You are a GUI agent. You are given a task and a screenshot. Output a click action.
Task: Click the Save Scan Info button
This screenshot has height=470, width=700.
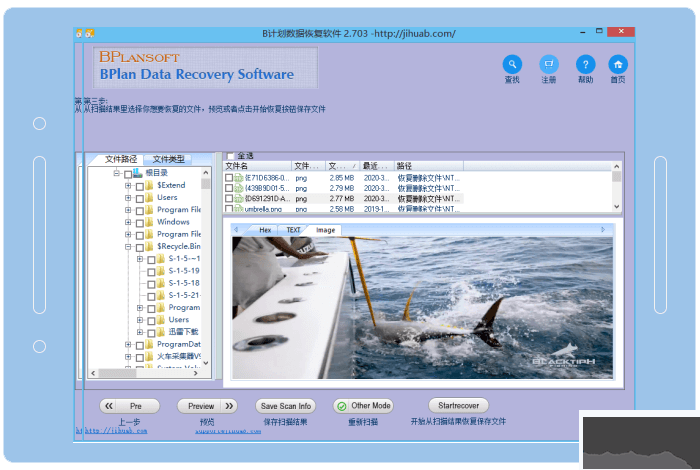286,406
